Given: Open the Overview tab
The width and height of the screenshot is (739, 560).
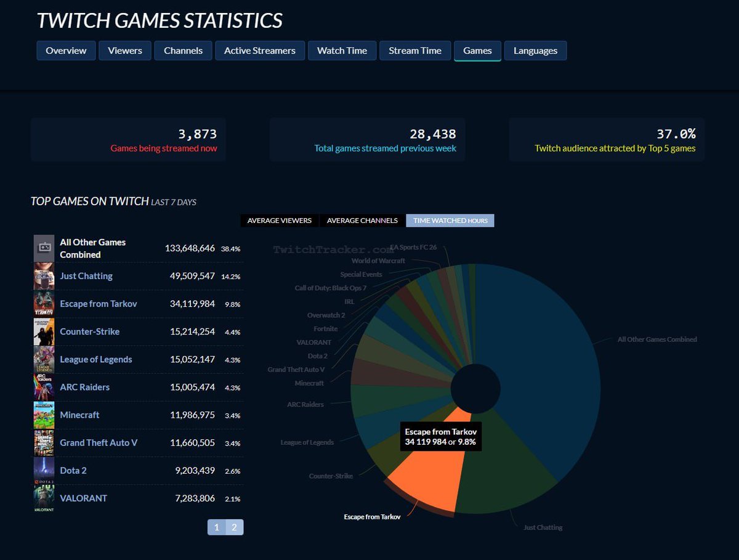Looking at the screenshot, I should click(67, 51).
